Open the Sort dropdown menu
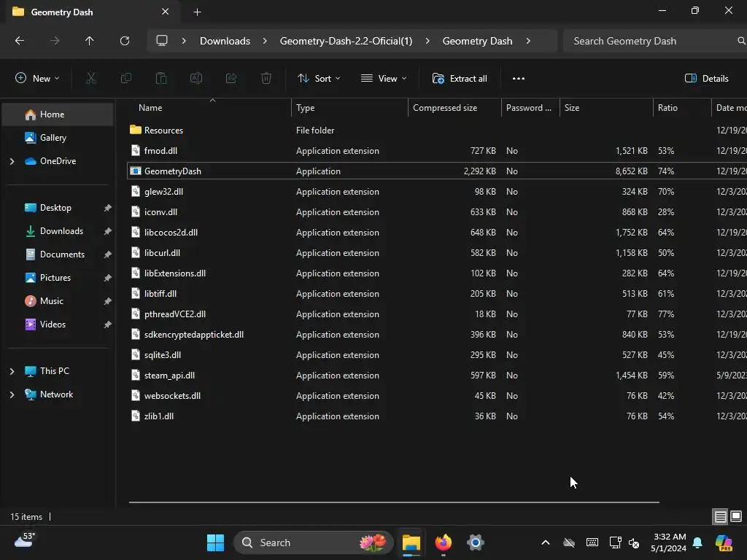This screenshot has height=560, width=747. pyautogui.click(x=319, y=79)
